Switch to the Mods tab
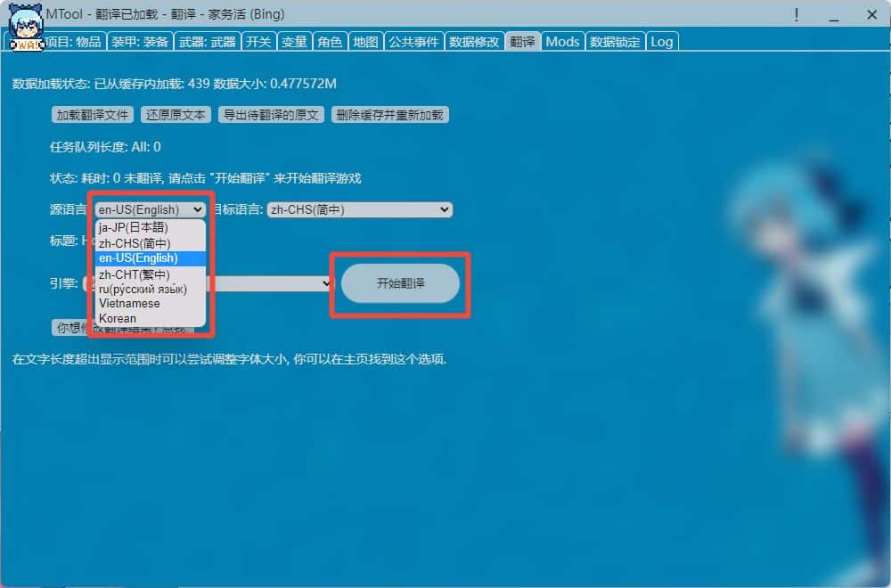891x588 pixels. coord(562,41)
